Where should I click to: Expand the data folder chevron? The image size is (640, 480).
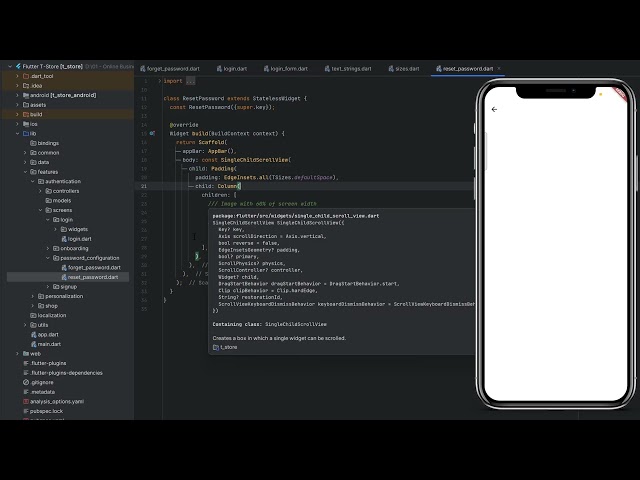tap(25, 162)
